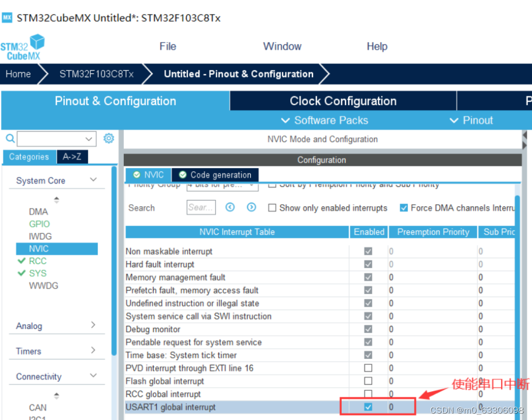Screen dimensions: 532x420
Task: Click USART1 preemption priority value 0
Action: tap(391, 407)
